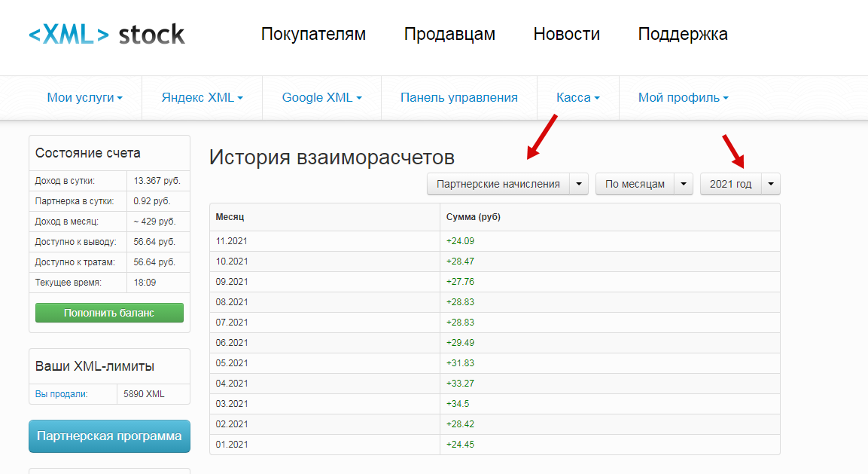Select the +33.27 amount
The image size is (868, 474).
460,383
